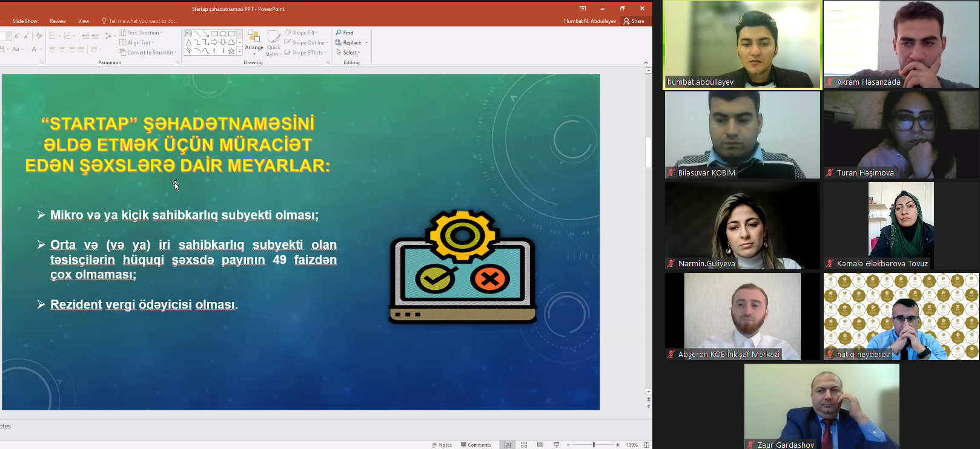Center text in paragraph group

click(62, 50)
